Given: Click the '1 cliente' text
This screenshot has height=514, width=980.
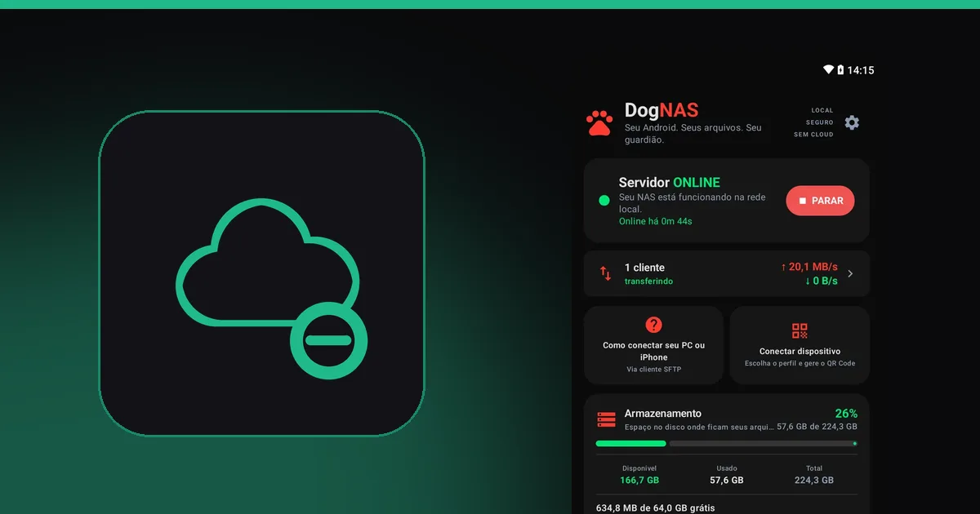Looking at the screenshot, I should click(x=644, y=268).
